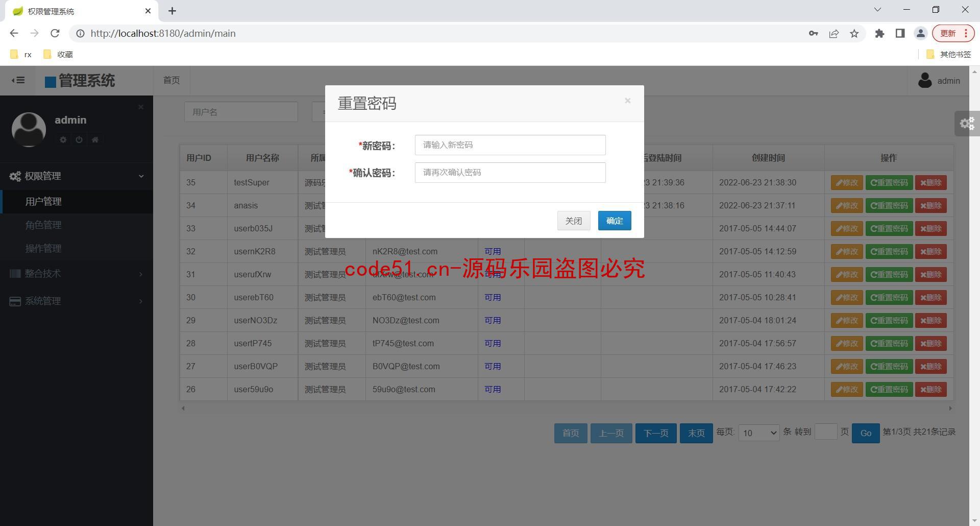Click the 转到 page number field
The height and width of the screenshot is (526, 980).
826,432
